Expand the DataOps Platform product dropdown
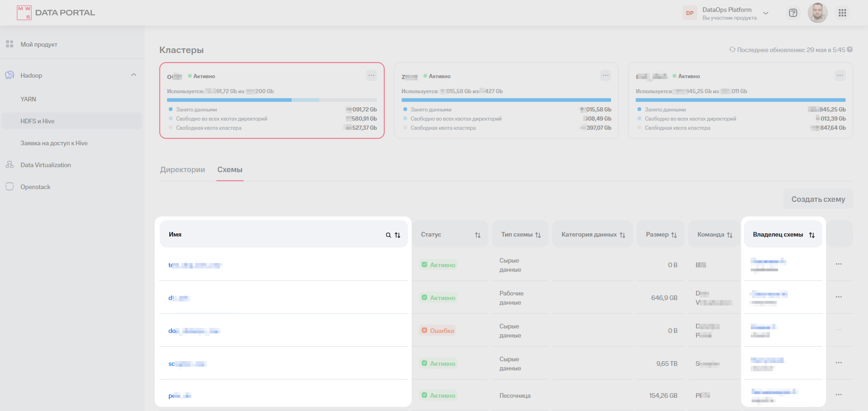The image size is (868, 411). [766, 13]
